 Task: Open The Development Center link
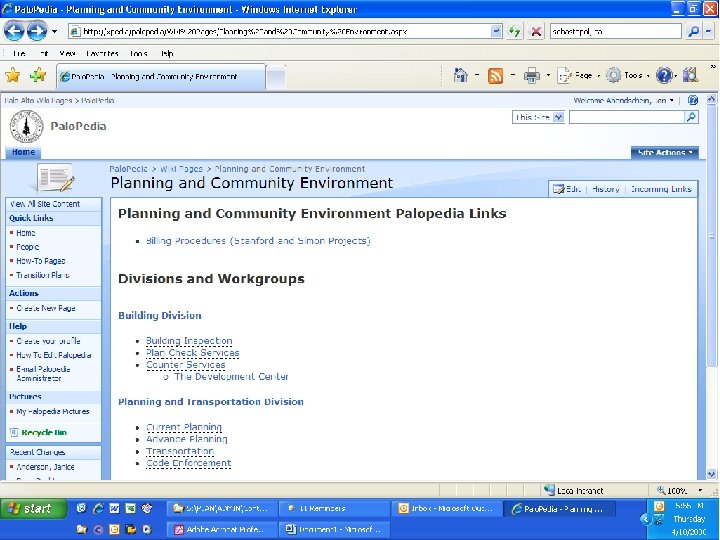pyautogui.click(x=231, y=377)
